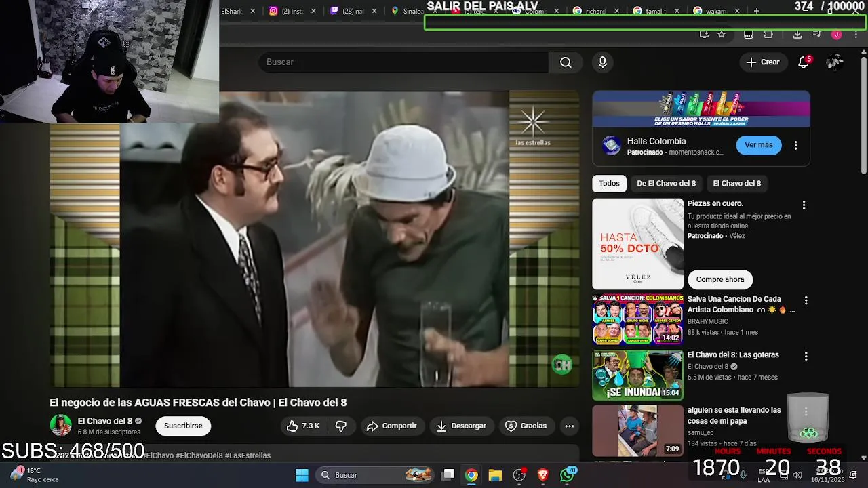Open Brave browser from taskbar
Screen dimensions: 868x488
pyautogui.click(x=542, y=475)
